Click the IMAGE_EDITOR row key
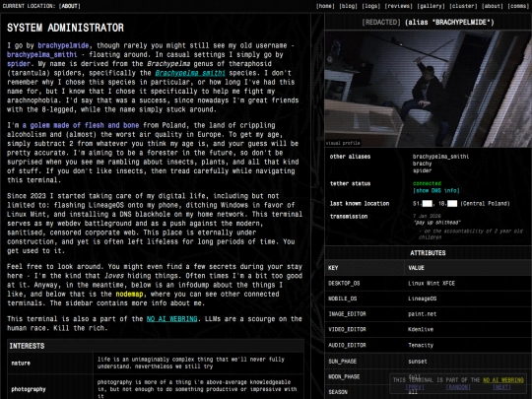Viewport: 532px width, 399px height. tap(347, 314)
